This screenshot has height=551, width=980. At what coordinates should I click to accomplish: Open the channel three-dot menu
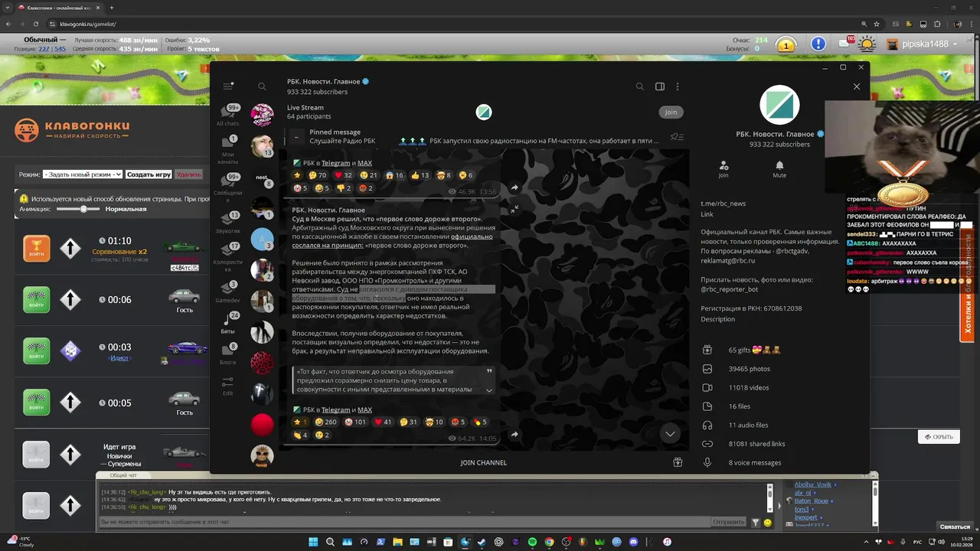pyautogui.click(x=678, y=86)
